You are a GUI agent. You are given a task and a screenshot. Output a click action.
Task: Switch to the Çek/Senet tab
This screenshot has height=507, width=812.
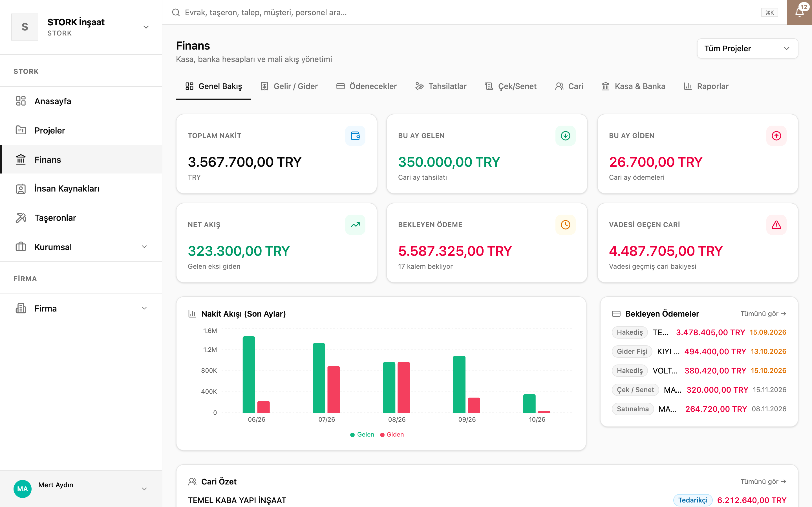pos(510,86)
